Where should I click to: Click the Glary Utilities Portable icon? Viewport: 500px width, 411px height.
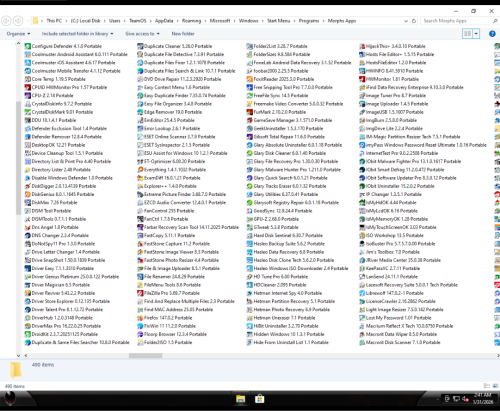click(x=249, y=194)
